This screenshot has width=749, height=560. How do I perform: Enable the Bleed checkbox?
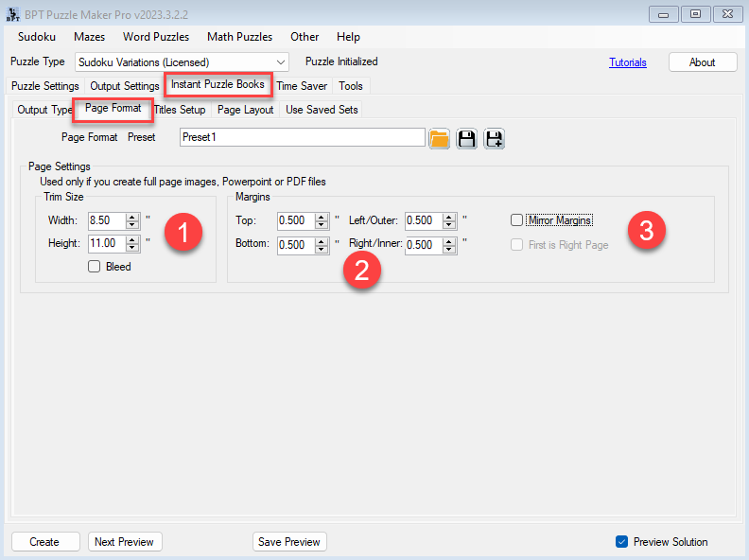pos(94,267)
